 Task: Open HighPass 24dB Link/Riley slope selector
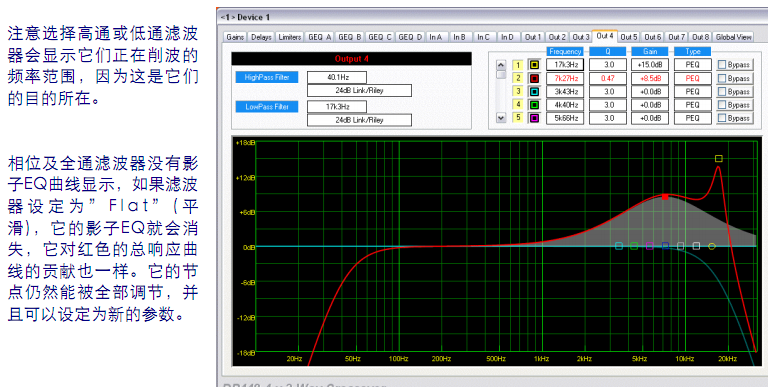[x=359, y=91]
